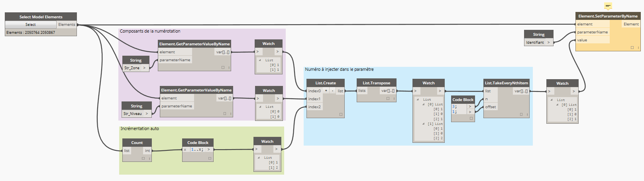Select the 'Composants de la numérotation' group title
644x181 pixels.
[150, 31]
